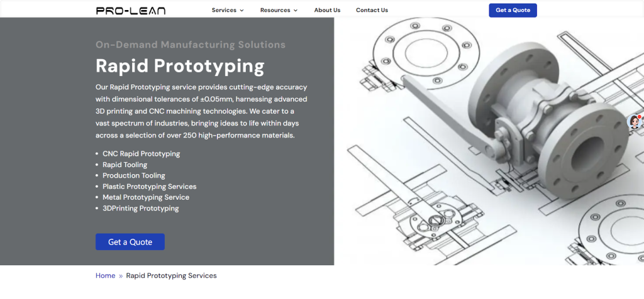
Task: Navigate to Contact Us
Action: click(372, 10)
